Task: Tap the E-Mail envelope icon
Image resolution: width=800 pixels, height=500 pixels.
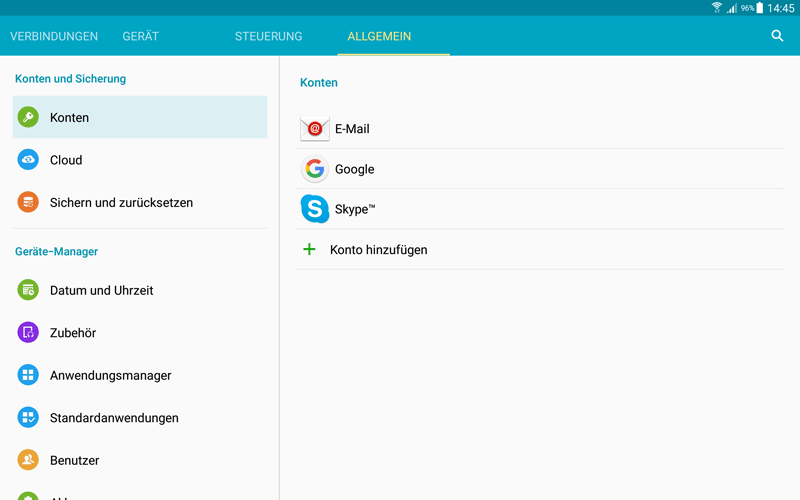Action: pos(315,129)
